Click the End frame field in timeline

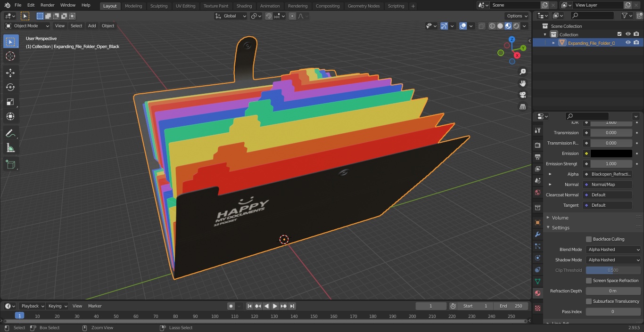point(511,306)
